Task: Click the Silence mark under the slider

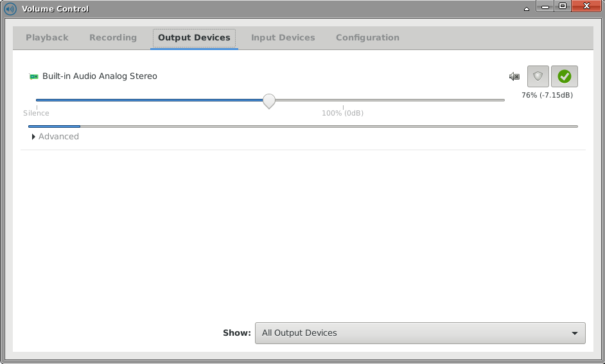Action: 36,113
